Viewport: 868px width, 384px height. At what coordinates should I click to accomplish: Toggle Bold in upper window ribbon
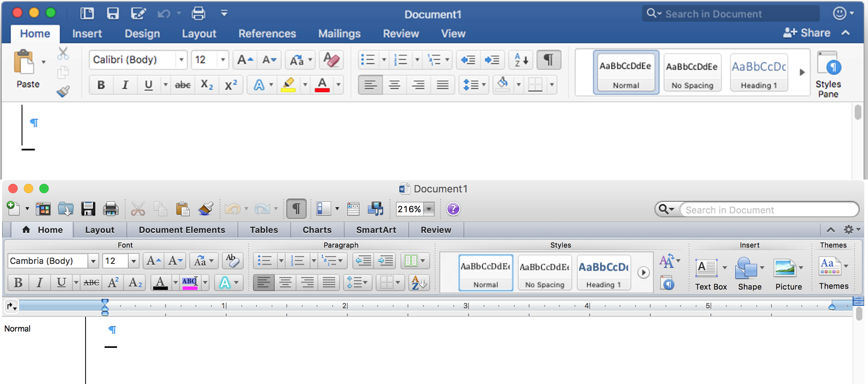tap(101, 85)
